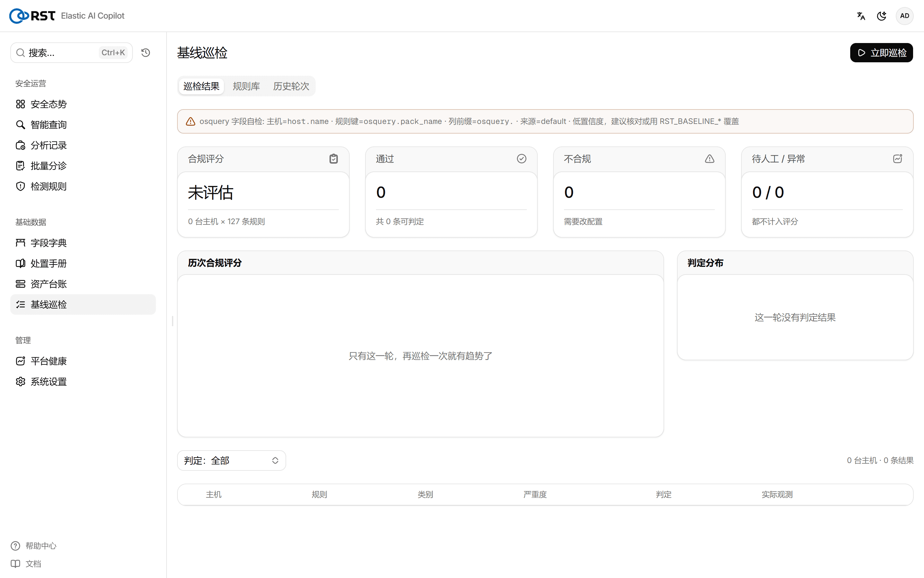The width and height of the screenshot is (924, 578).
Task: Switch to the 巡检结果 tab
Action: point(201,86)
